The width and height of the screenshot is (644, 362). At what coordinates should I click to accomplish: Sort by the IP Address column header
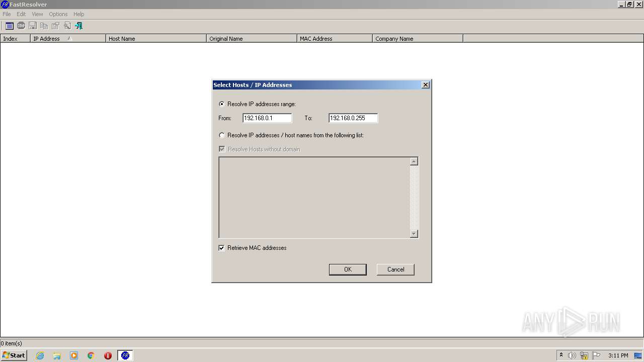pos(68,39)
